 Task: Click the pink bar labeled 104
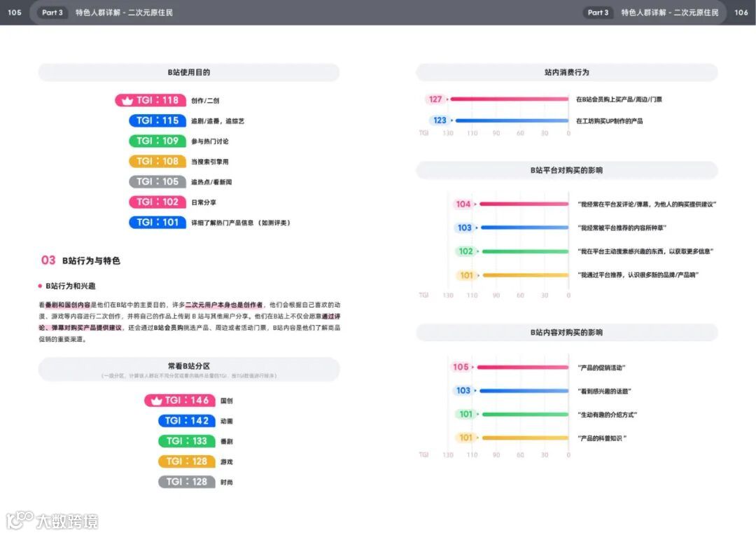(524, 204)
